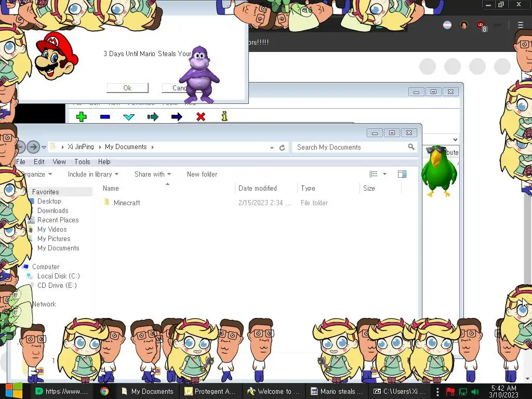Open the recent locations dropdown arrow

[44, 147]
